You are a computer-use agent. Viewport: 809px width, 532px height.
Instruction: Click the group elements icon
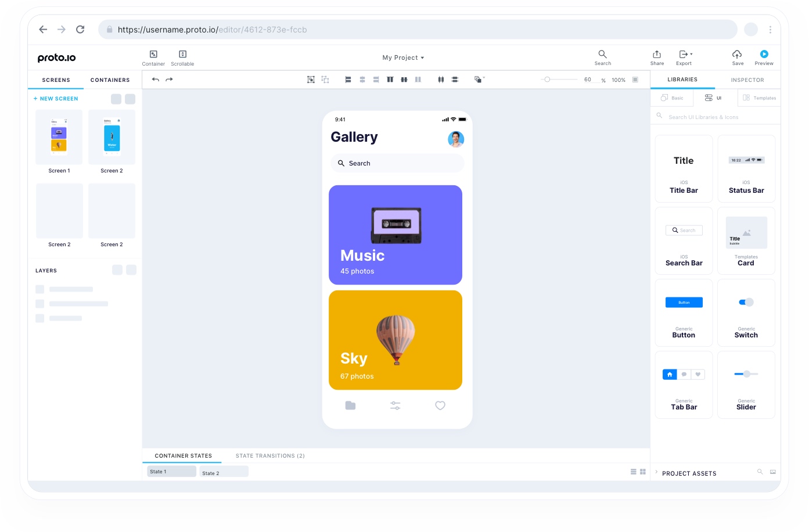(x=477, y=79)
